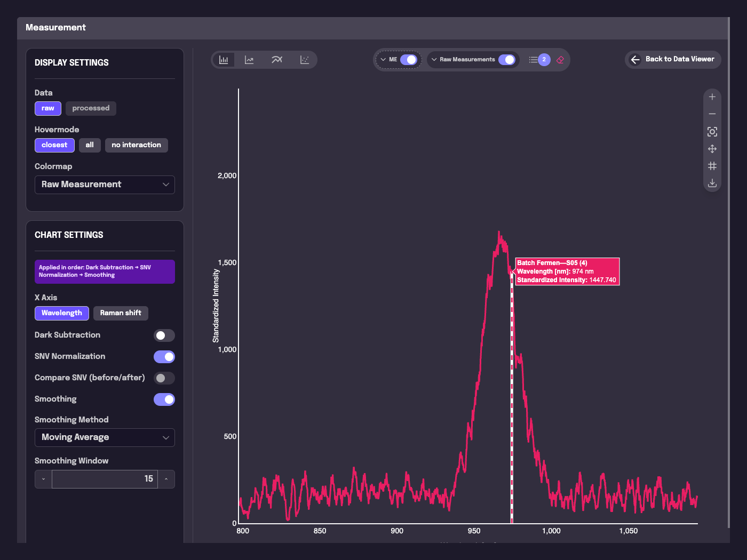Click Back to Data Viewer button
The width and height of the screenshot is (747, 560).
point(673,60)
